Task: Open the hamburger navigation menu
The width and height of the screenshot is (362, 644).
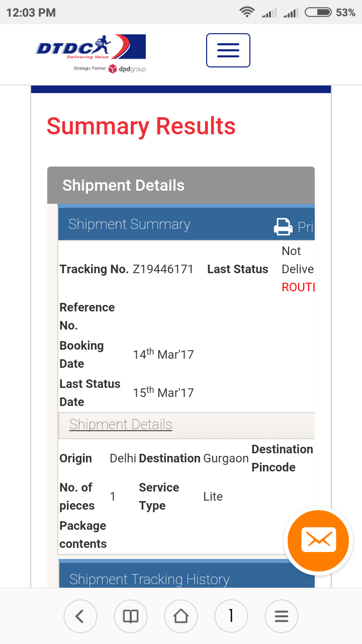Action: coord(228,50)
